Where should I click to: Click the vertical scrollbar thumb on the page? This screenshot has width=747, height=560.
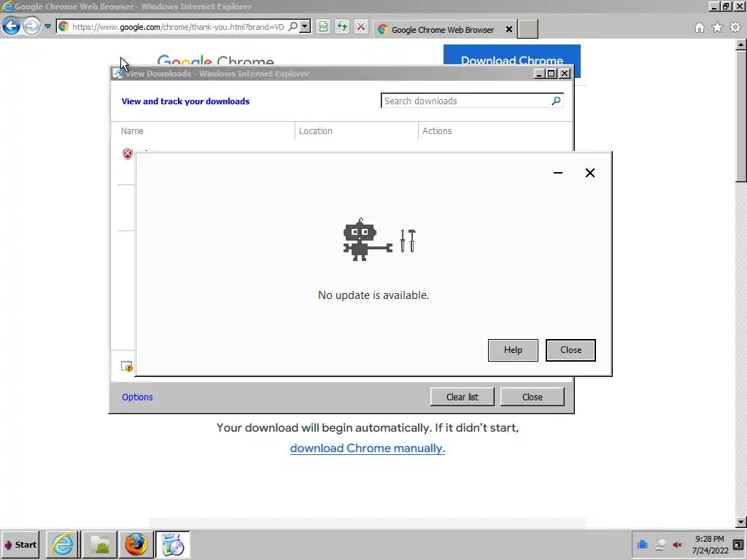pos(741,117)
